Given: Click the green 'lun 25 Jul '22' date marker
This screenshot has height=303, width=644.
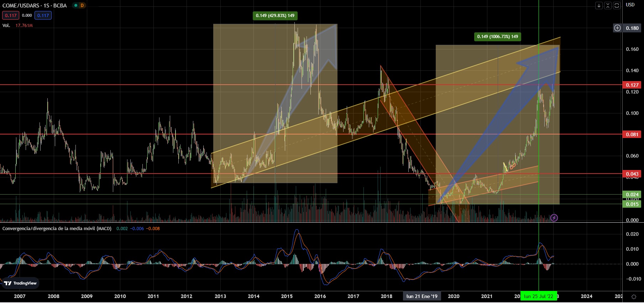Looking at the screenshot, I should tap(538, 296).
